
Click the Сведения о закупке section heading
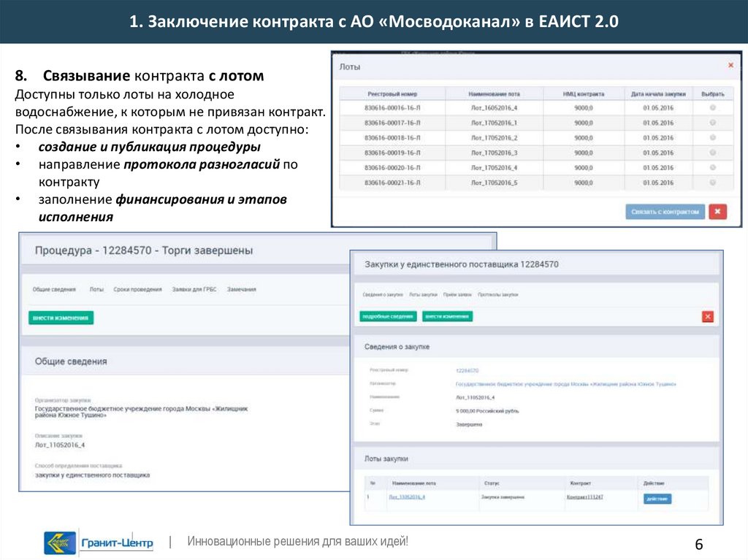(397, 347)
